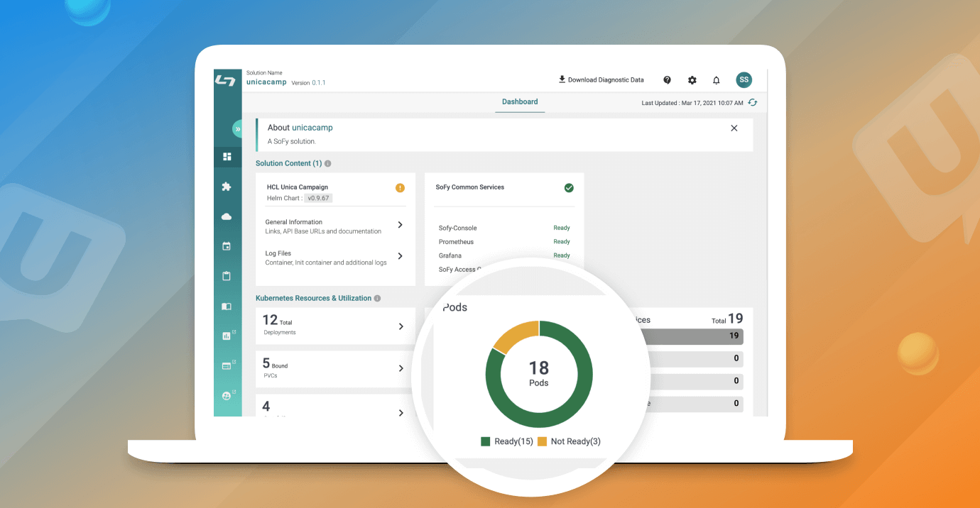Click the info icon beside Solution Content
Viewport: 980px width, 508px height.
[x=327, y=164]
